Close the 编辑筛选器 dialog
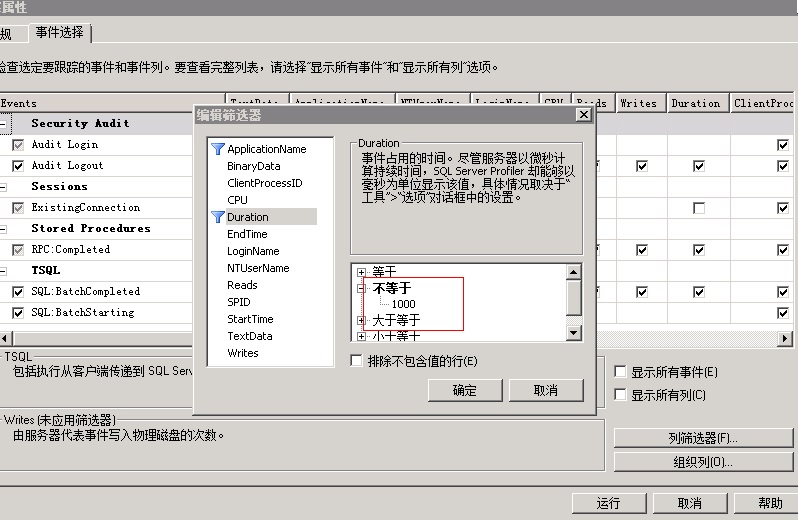The height and width of the screenshot is (520, 798). [x=584, y=115]
